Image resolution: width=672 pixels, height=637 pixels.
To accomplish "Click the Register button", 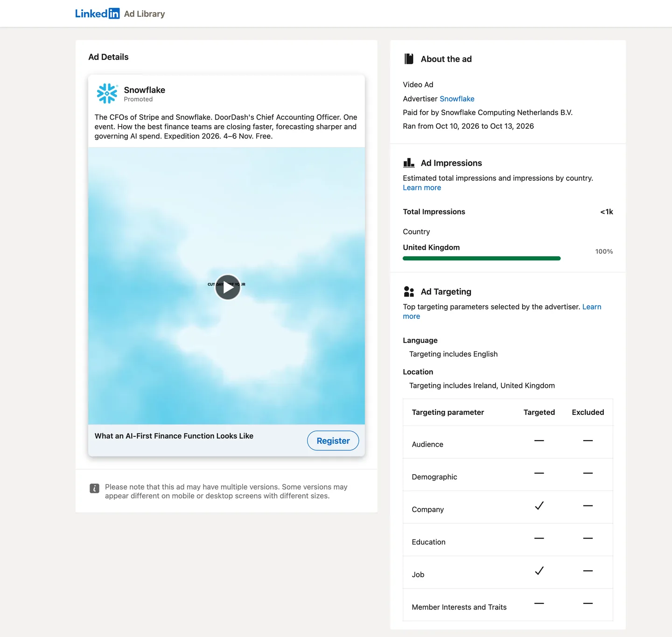I will (333, 441).
